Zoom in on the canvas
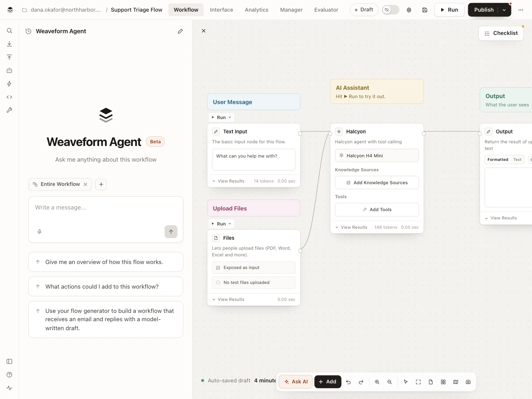 pyautogui.click(x=377, y=382)
